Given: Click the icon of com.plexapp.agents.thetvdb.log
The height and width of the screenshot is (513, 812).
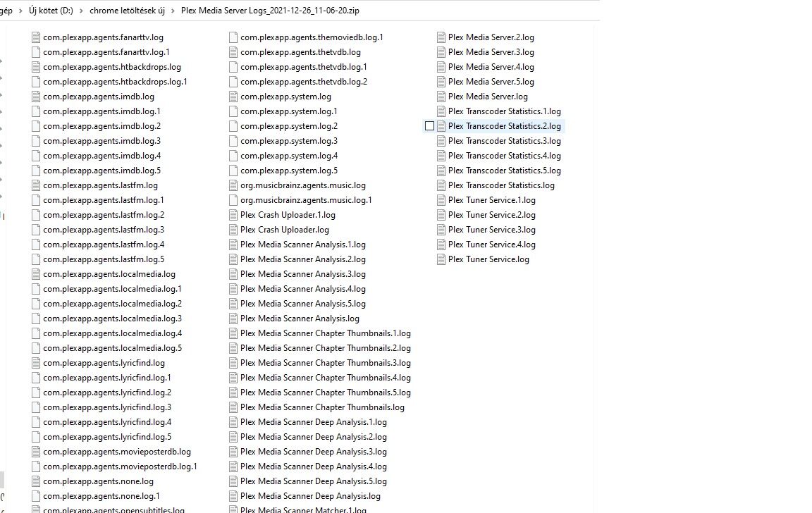Looking at the screenshot, I should [233, 52].
